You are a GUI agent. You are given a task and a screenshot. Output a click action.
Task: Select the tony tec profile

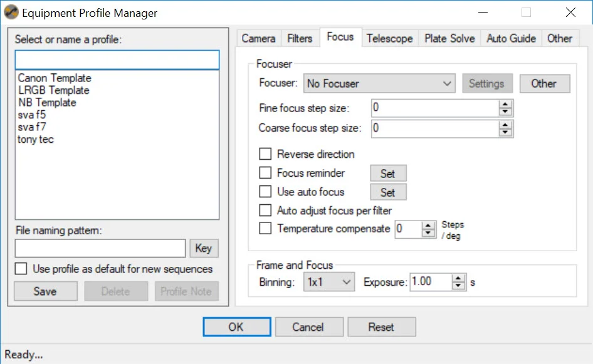(36, 139)
